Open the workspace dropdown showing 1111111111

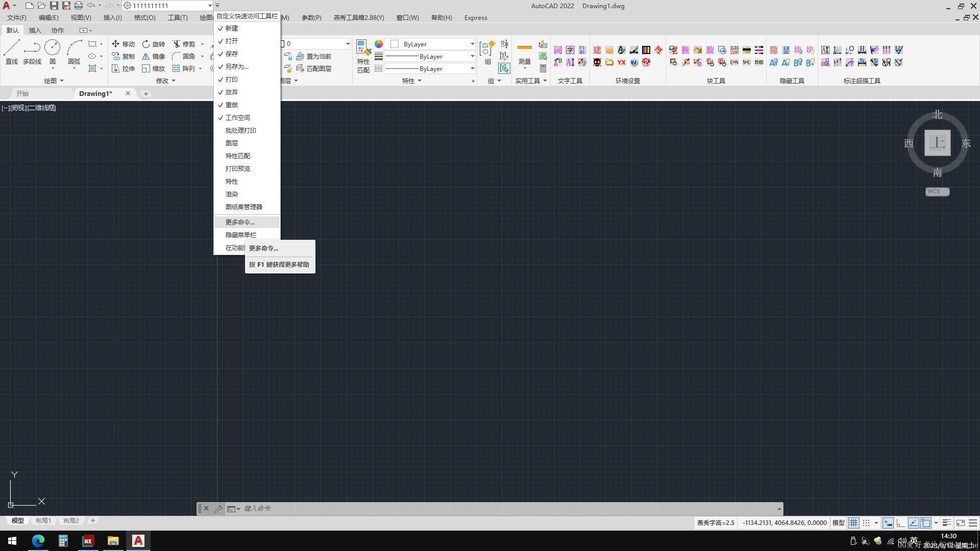[167, 6]
